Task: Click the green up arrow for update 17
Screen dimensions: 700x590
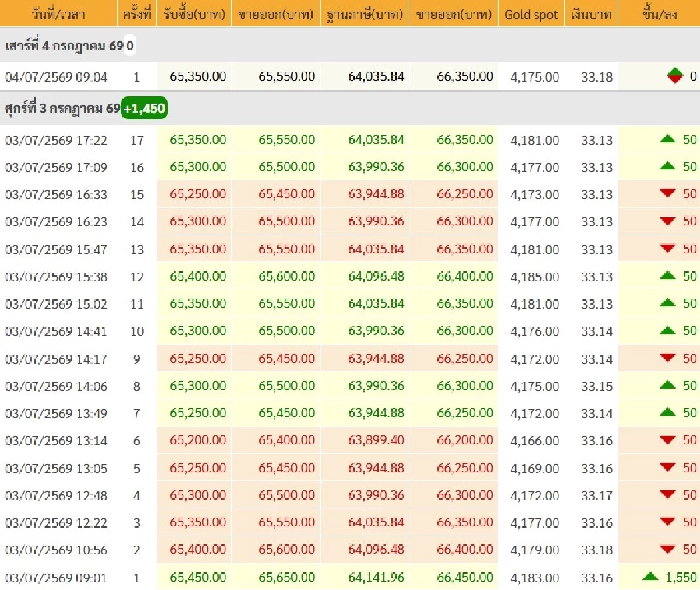Action: coord(667,139)
